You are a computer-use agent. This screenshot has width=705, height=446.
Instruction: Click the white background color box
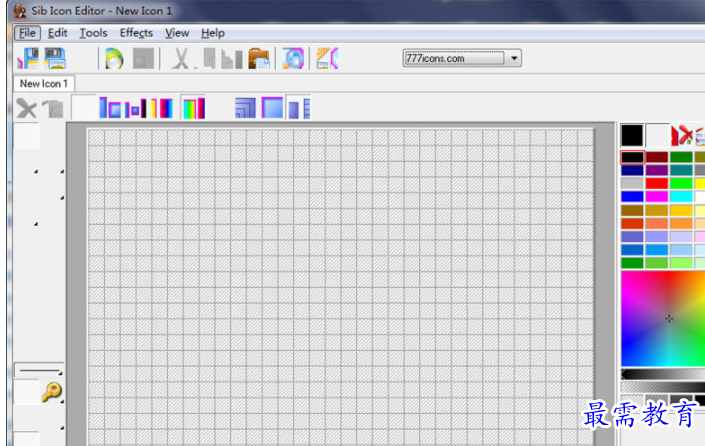pos(657,135)
